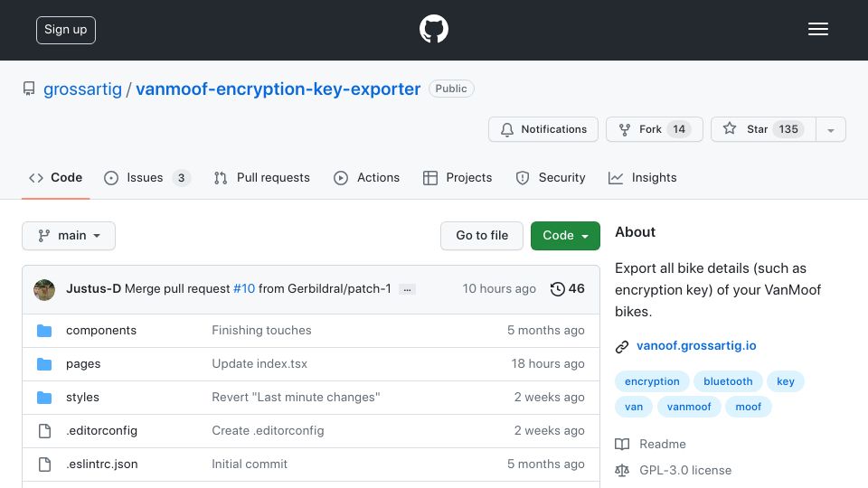Open the pages folder
Image resolution: width=868 pixels, height=488 pixels.
click(x=83, y=364)
